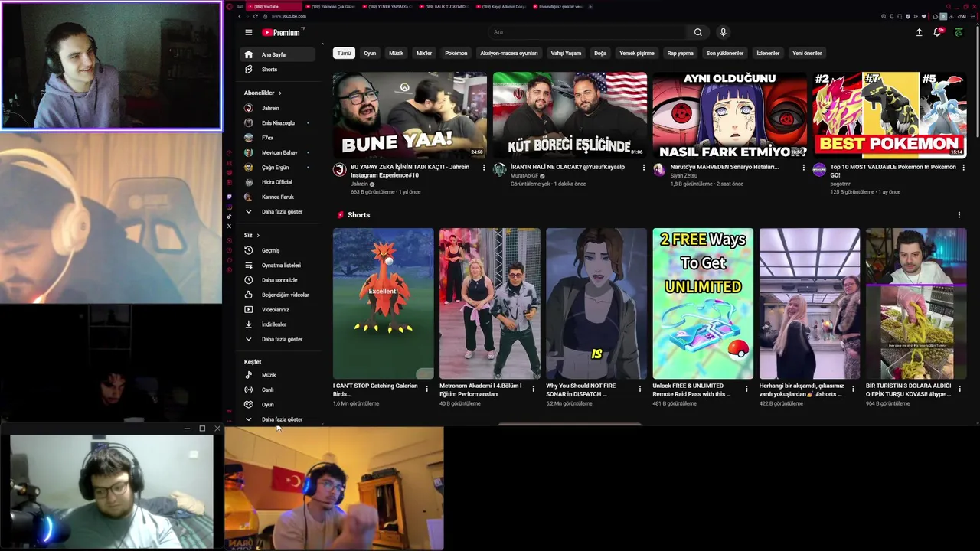Open the Galarian Birds short

(x=383, y=303)
